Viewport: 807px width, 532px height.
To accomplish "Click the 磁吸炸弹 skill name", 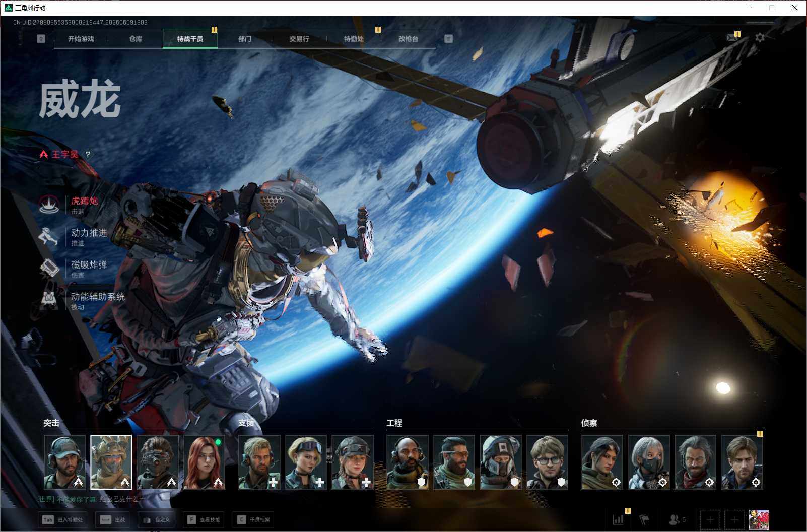I will (89, 264).
